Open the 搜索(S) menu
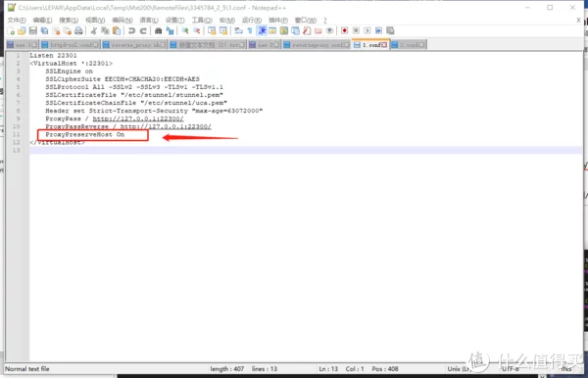Screen dimensions: 588x378 (x=69, y=20)
